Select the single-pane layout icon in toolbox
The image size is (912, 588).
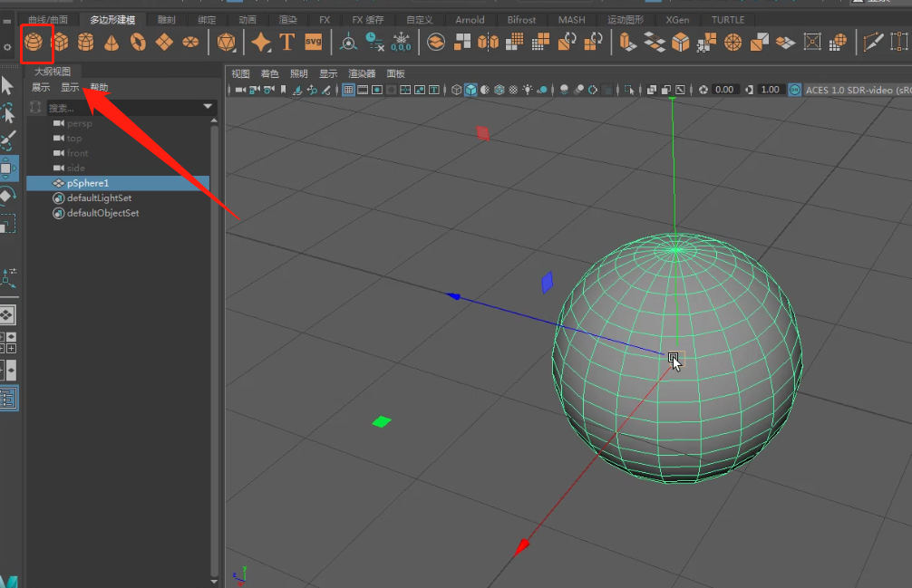[x=7, y=315]
